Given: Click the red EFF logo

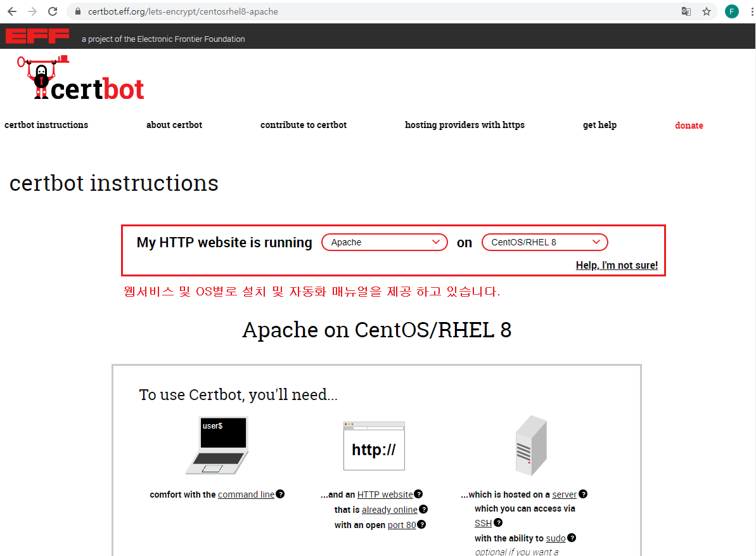Looking at the screenshot, I should point(37,36).
